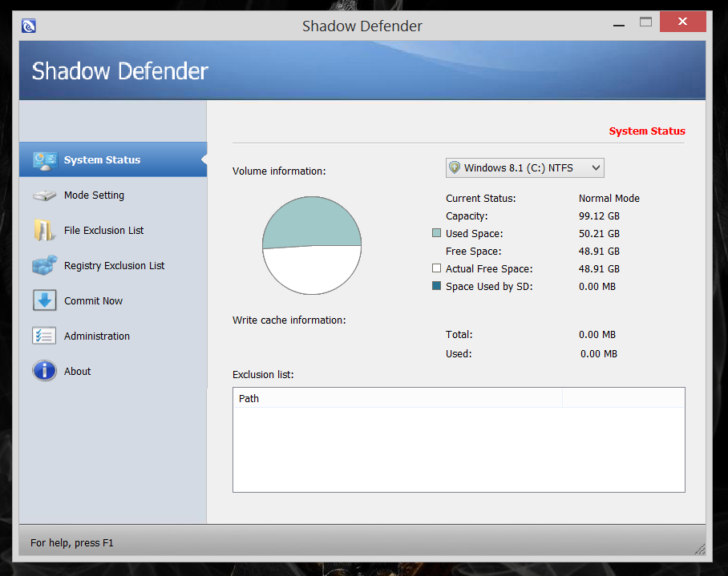Screen dimensions: 728x576
Task: Select the Commit Now label
Action: coord(93,301)
